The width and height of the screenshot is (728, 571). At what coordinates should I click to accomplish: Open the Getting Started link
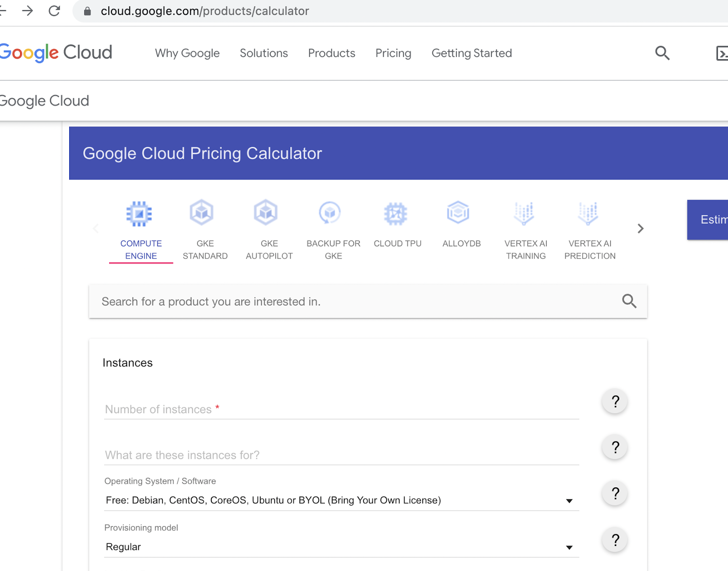[x=472, y=53]
